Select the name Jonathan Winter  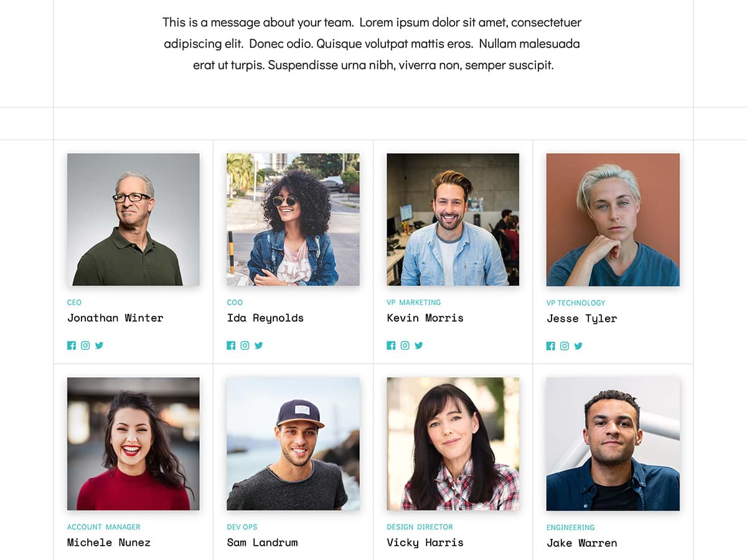click(115, 318)
